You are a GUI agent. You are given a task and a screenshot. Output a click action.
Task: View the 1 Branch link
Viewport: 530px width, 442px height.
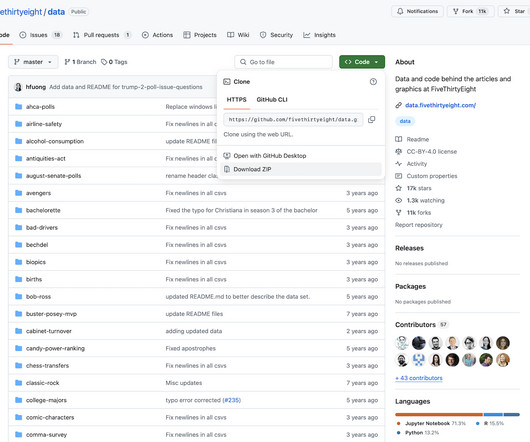tap(80, 62)
